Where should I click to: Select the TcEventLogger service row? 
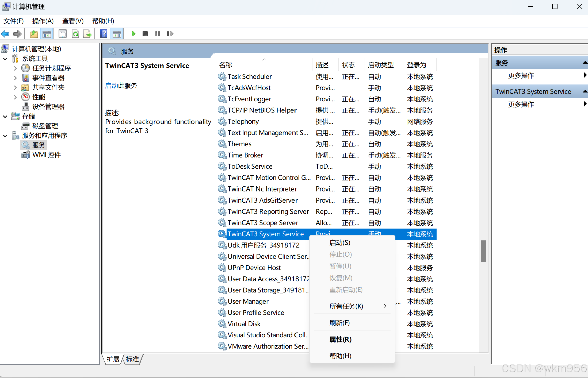click(x=327, y=99)
